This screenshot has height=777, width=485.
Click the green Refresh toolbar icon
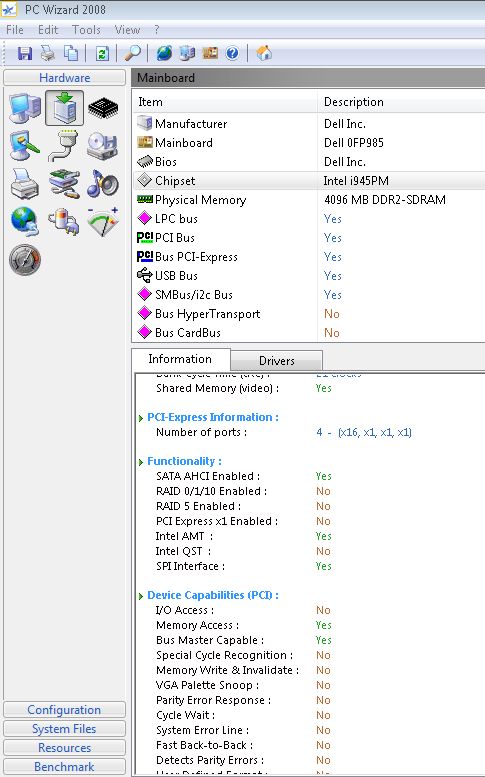coord(103,53)
